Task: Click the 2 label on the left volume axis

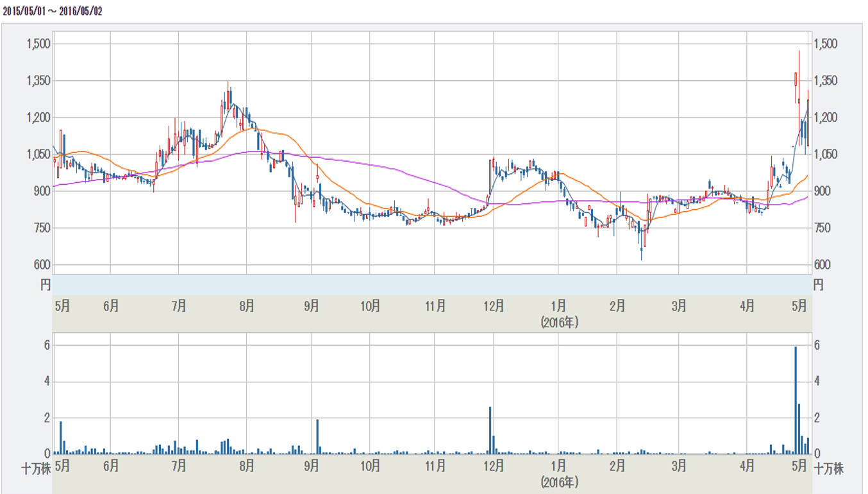Action: pyautogui.click(x=47, y=418)
